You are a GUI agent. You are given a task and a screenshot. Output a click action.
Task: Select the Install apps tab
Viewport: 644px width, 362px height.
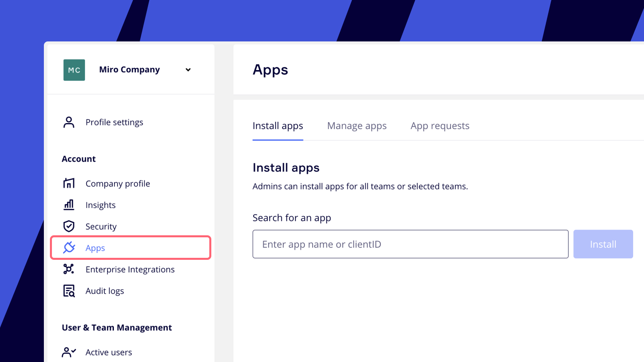click(278, 126)
